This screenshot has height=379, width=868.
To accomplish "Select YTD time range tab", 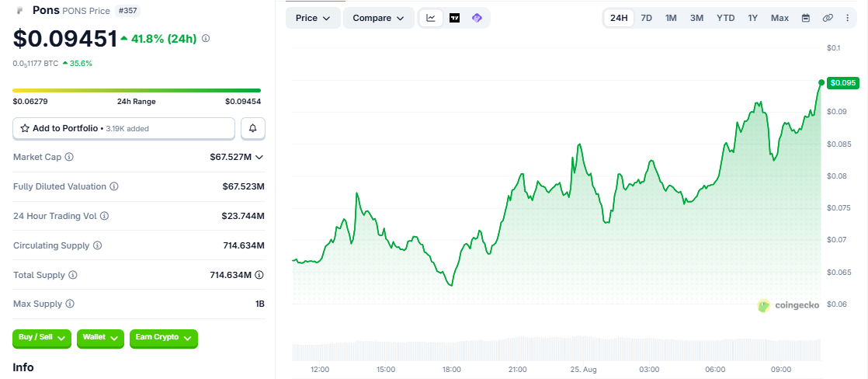I will pyautogui.click(x=726, y=18).
